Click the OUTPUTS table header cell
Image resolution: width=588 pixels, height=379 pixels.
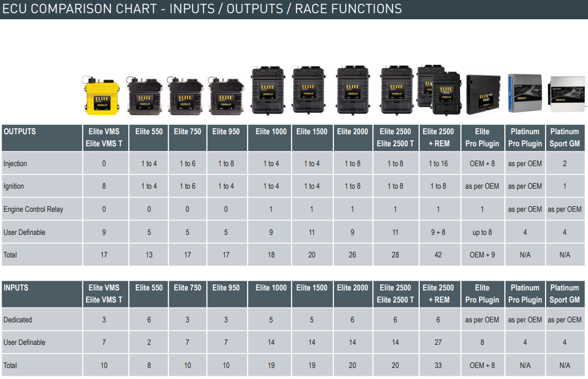tap(42, 138)
